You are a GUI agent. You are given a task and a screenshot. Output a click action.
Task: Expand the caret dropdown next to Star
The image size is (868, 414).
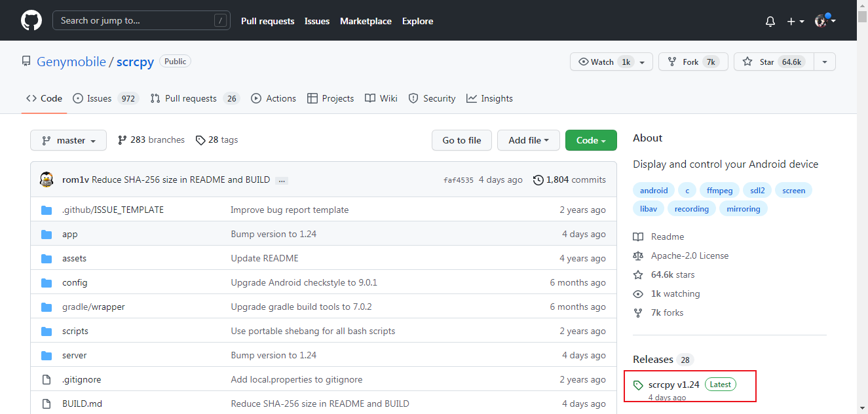pyautogui.click(x=825, y=62)
